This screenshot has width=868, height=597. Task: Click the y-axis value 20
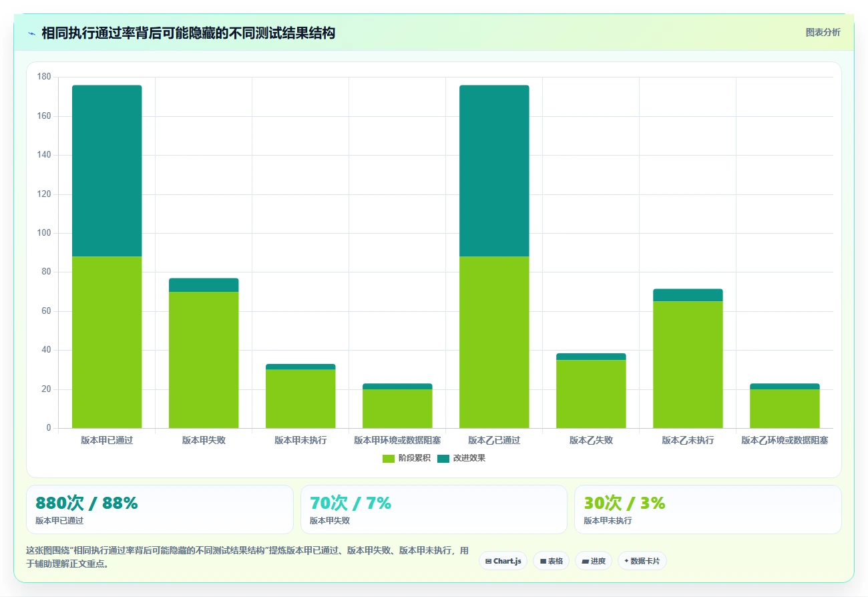tap(46, 389)
